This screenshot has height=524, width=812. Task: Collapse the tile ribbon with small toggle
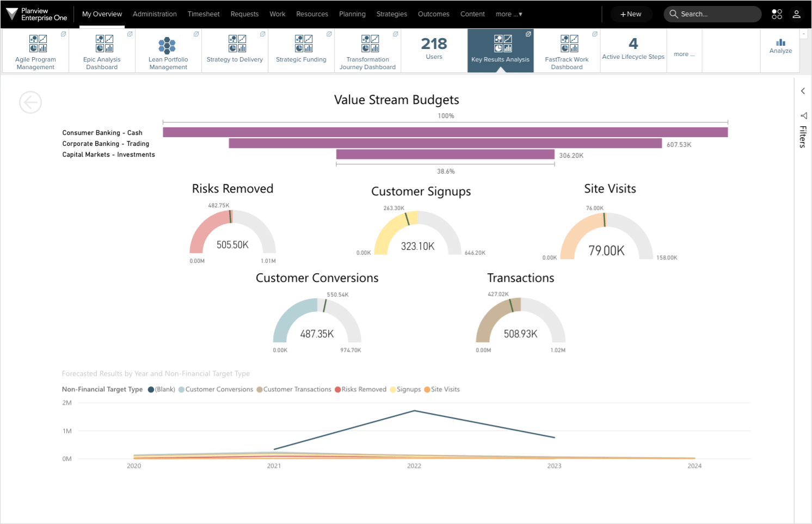[804, 34]
